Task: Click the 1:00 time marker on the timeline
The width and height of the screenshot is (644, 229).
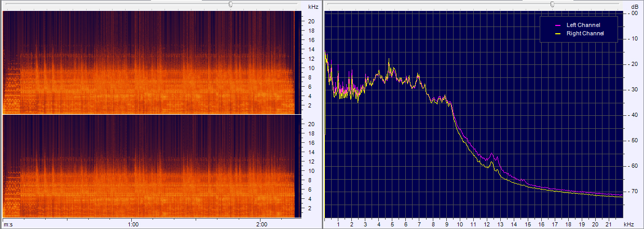Action: click(133, 224)
